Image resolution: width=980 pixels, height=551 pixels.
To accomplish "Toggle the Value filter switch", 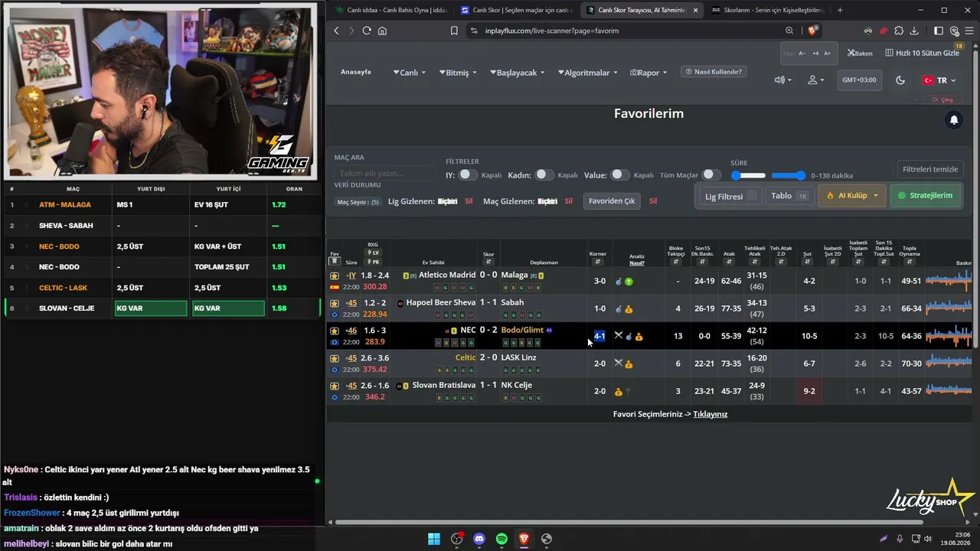I will tap(619, 175).
